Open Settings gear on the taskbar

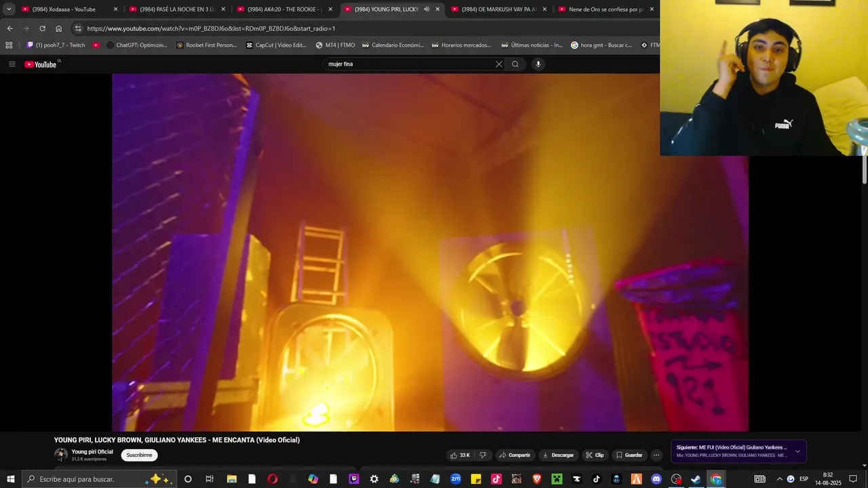pos(374,479)
